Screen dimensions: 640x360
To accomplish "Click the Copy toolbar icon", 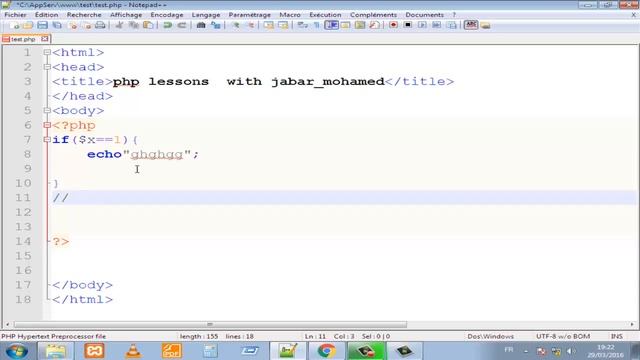I will click(134, 25).
